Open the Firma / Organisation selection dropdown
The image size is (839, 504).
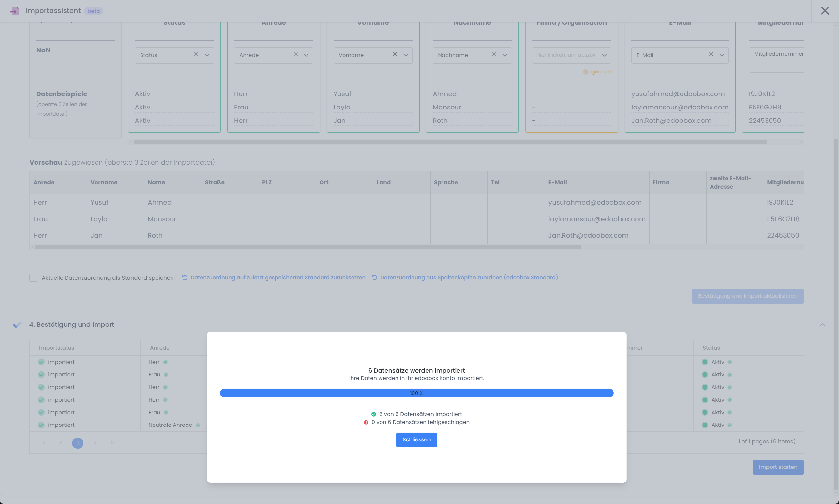coord(572,55)
